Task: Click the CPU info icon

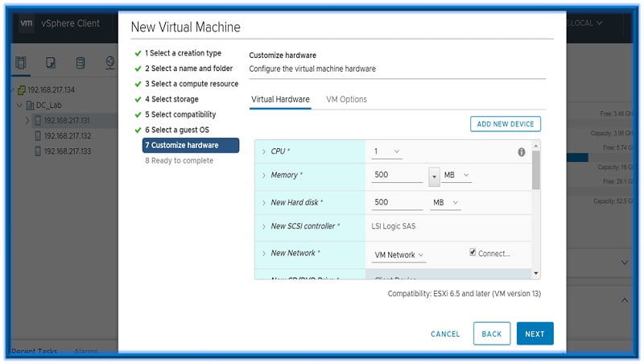Action: tap(522, 151)
